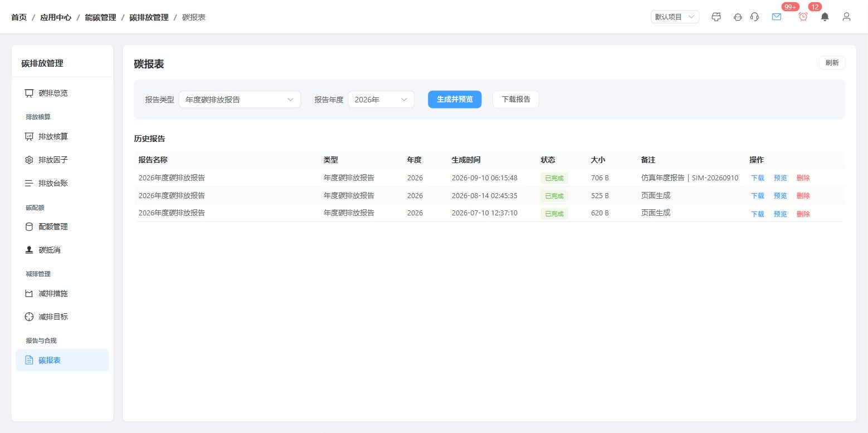Delete the report generated 2026-09-10

(803, 178)
